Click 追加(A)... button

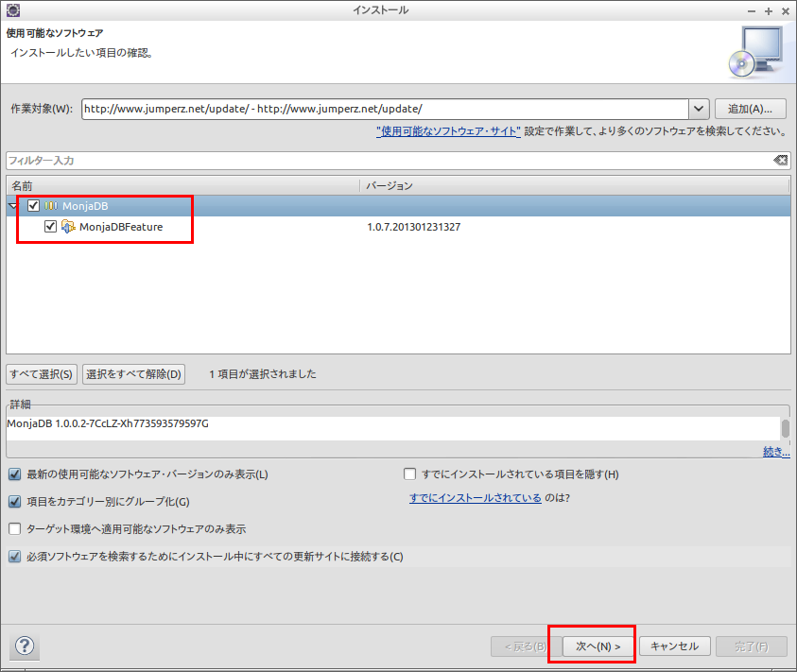click(x=751, y=109)
